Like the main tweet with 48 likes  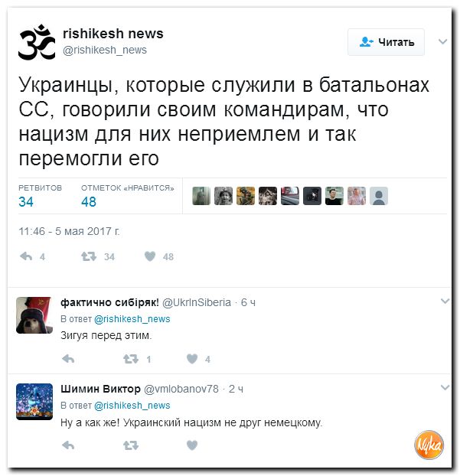click(150, 256)
